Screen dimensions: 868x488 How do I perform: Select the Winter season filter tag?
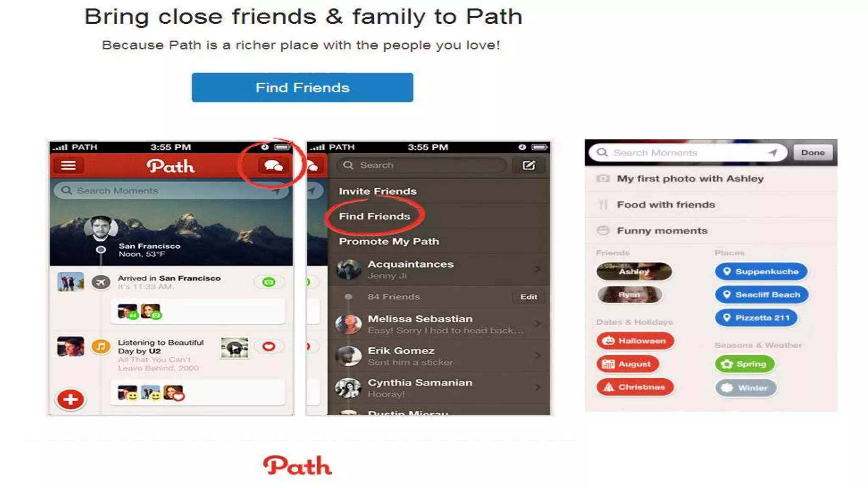[x=746, y=388]
